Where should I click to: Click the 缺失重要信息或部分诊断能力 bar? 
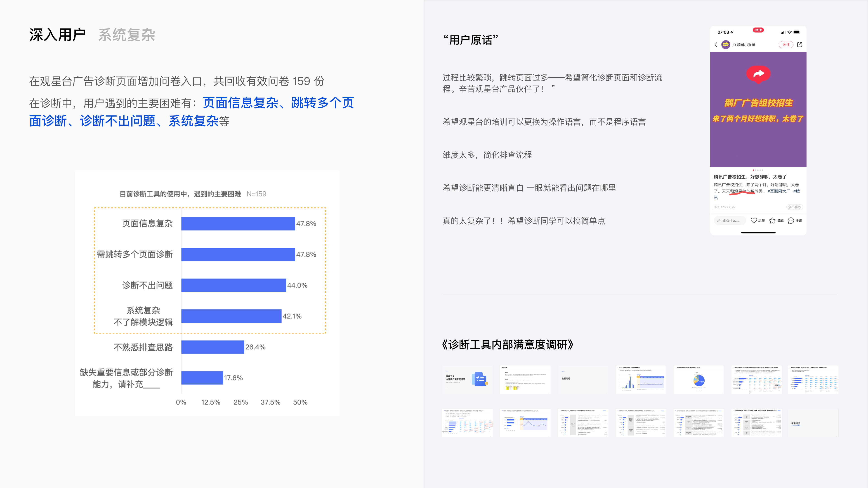pos(203,378)
